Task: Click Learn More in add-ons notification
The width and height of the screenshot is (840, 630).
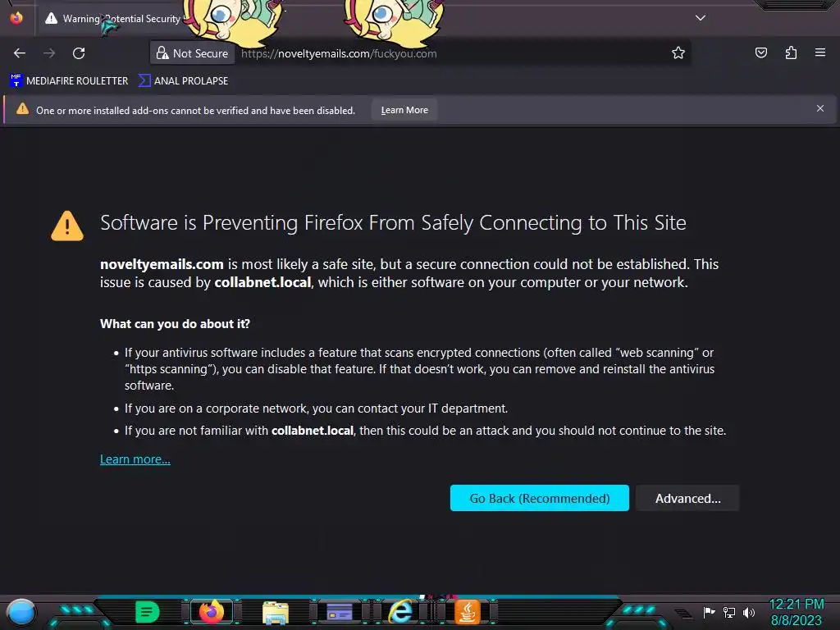Action: 404,110
